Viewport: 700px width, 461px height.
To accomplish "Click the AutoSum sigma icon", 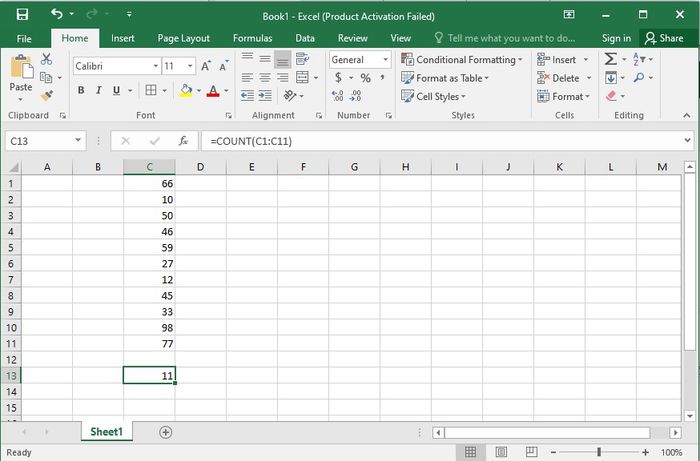I will pos(610,59).
